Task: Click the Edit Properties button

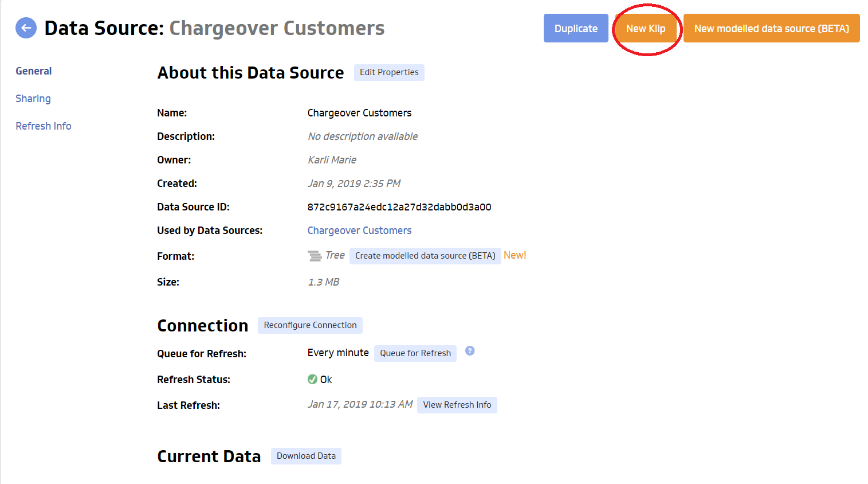Action: coord(389,72)
